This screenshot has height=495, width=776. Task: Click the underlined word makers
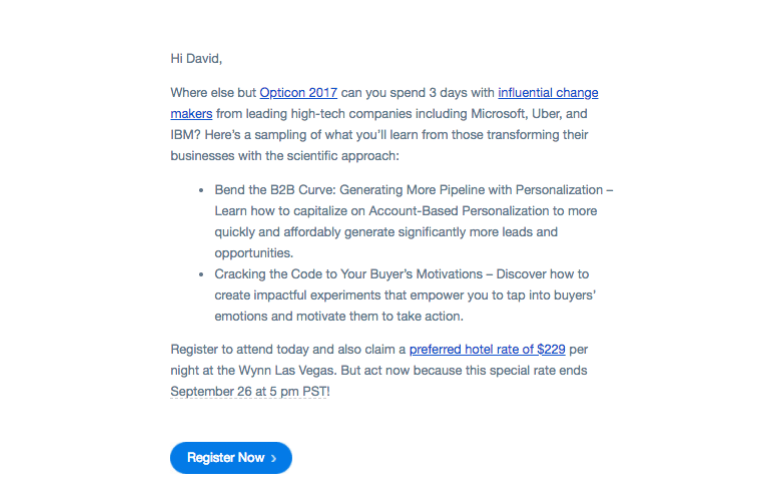click(x=191, y=114)
